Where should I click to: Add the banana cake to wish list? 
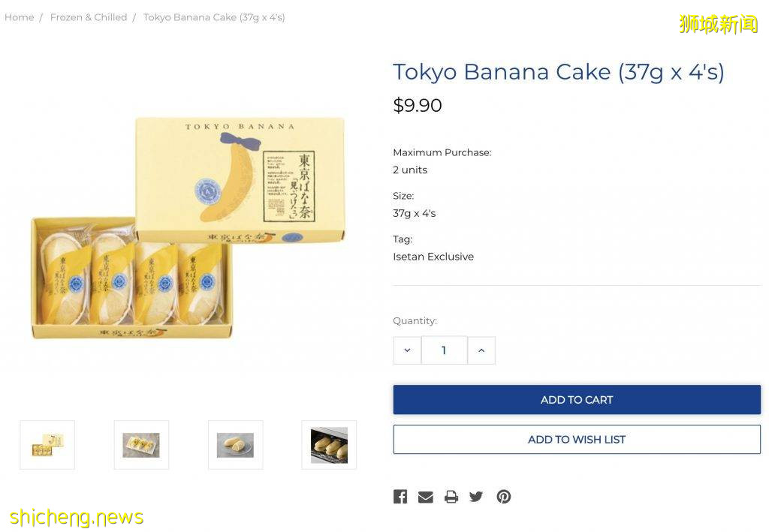point(576,439)
